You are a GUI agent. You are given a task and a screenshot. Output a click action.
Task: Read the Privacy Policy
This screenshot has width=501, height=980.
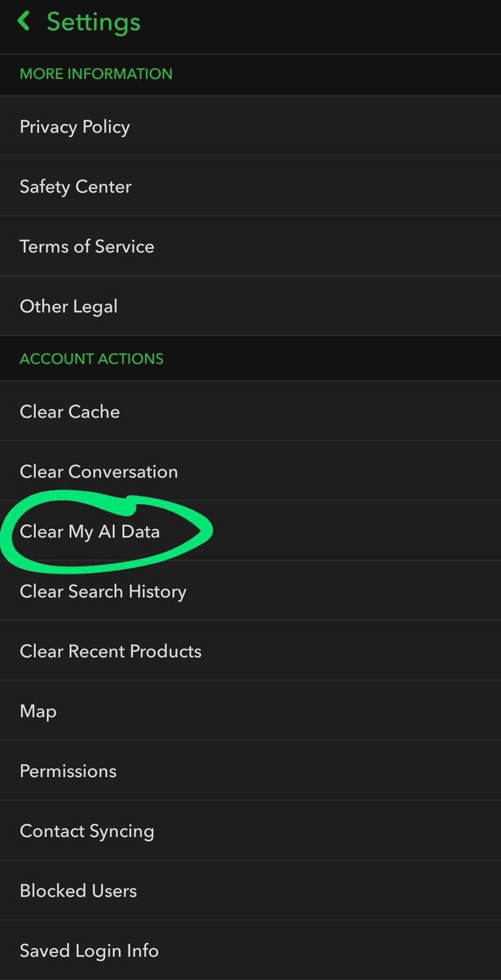pos(74,127)
